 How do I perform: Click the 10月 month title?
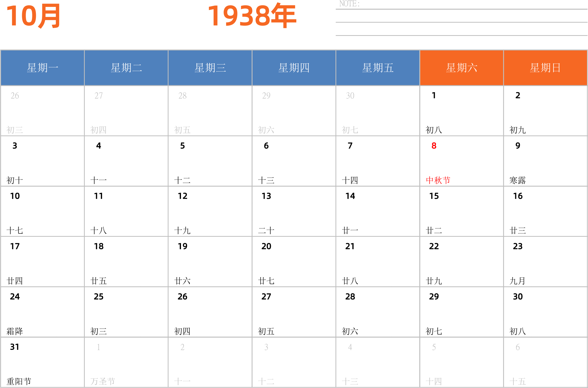33,16
